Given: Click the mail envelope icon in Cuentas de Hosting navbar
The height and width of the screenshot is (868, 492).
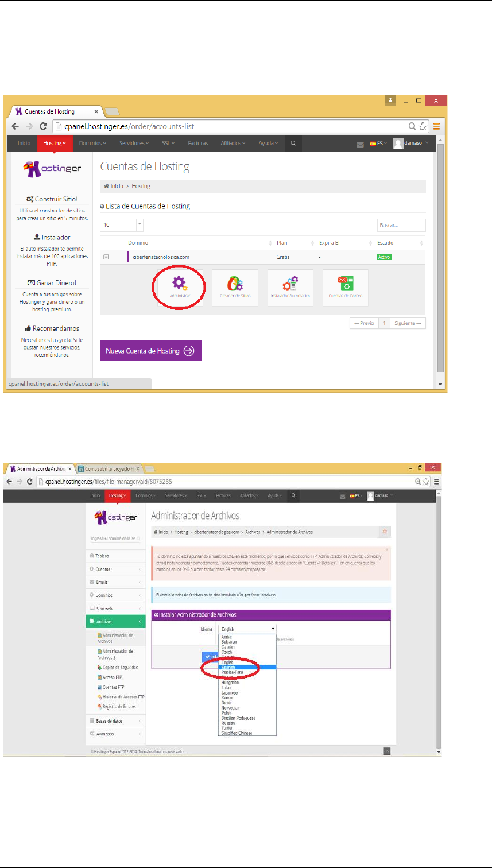Looking at the screenshot, I should click(360, 144).
